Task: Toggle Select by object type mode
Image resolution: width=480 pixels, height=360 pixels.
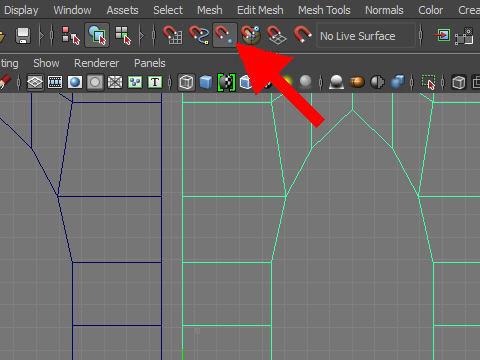Action: 97,35
